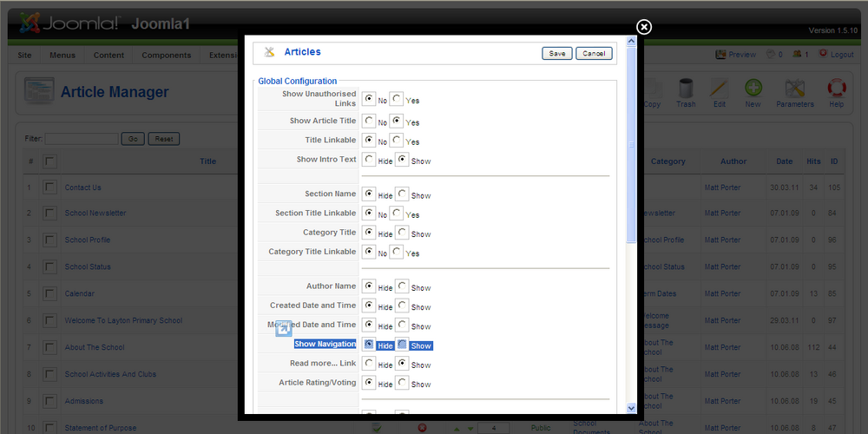Screen dimensions: 868x434
Task: Open the Parameters toolbar icon
Action: click(x=795, y=89)
